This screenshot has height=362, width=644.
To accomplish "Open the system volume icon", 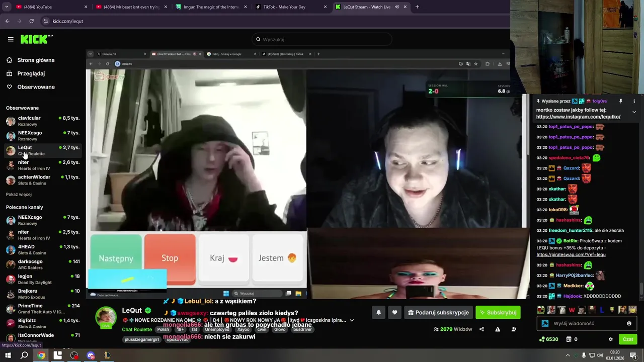I will pyautogui.click(x=600, y=355).
